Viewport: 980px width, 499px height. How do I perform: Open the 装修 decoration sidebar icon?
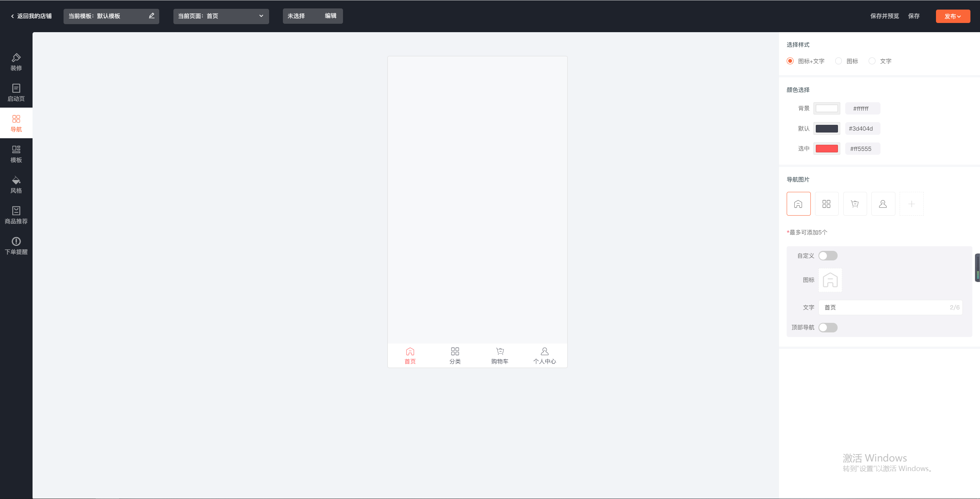(16, 62)
